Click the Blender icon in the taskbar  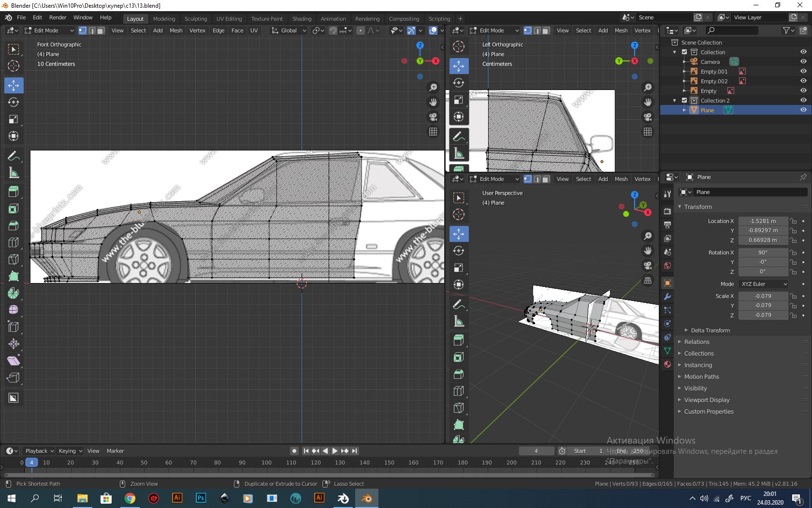pos(367,498)
